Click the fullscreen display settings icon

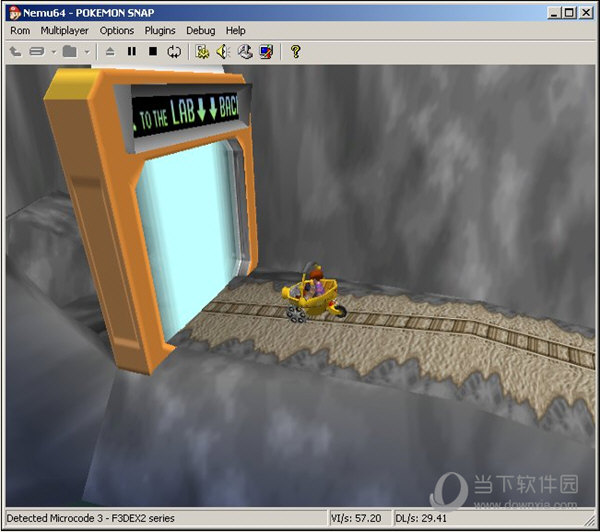[265, 51]
